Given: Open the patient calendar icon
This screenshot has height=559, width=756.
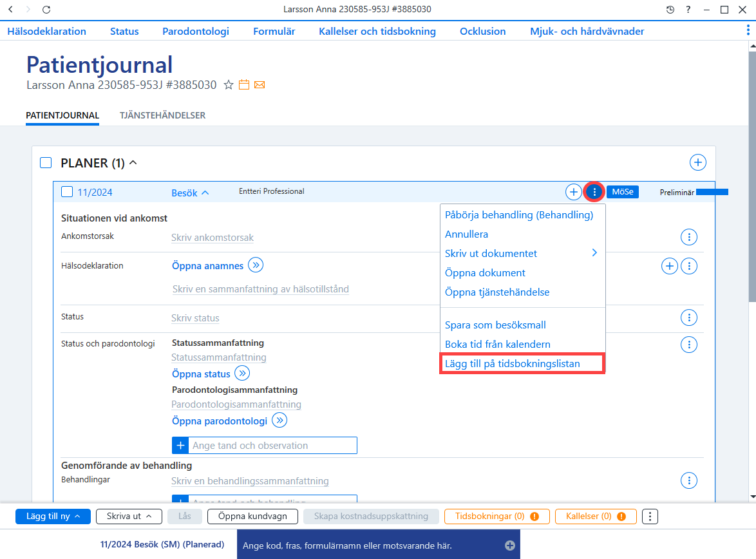Looking at the screenshot, I should tap(244, 85).
